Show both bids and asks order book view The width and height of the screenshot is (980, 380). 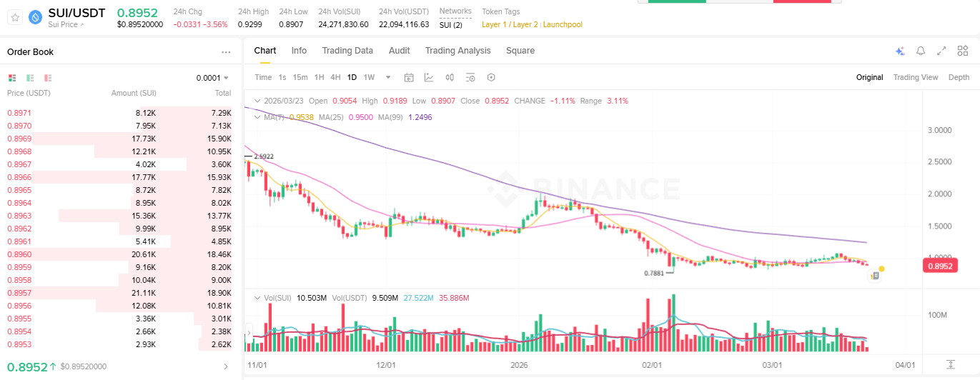pos(12,77)
